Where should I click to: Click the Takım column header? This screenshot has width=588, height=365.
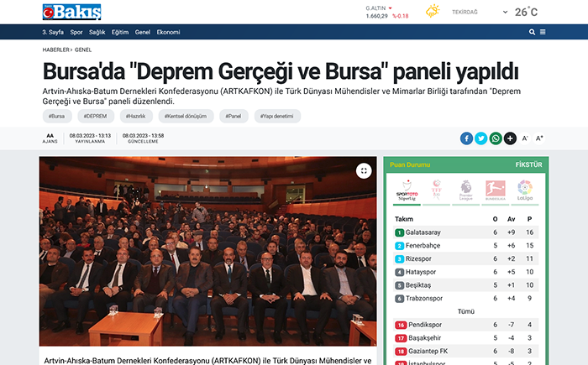(x=404, y=219)
